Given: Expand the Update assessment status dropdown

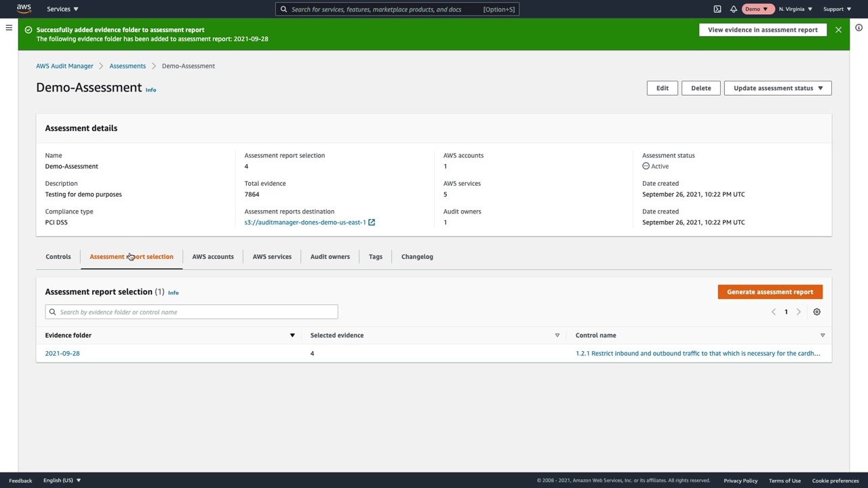Looking at the screenshot, I should tap(777, 88).
